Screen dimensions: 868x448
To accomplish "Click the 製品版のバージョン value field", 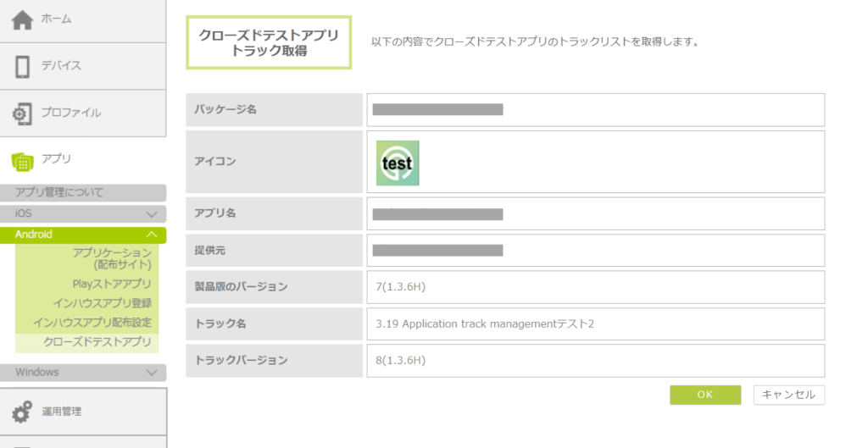I will click(x=596, y=287).
